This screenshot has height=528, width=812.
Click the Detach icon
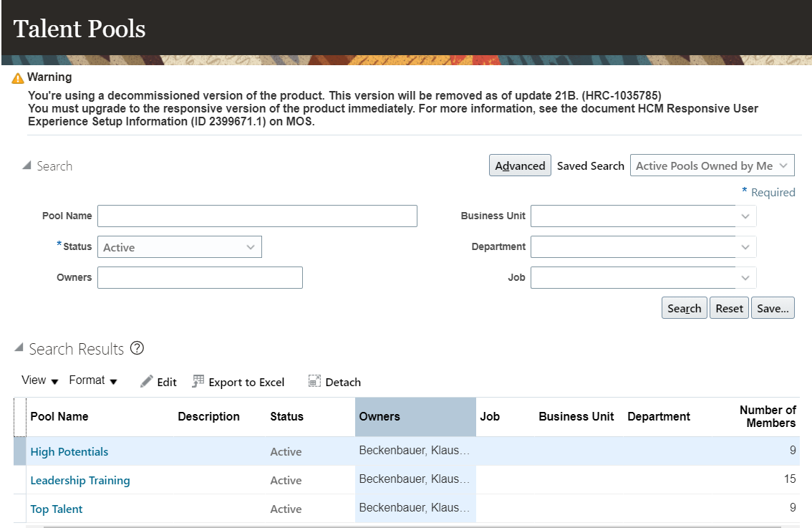pyautogui.click(x=314, y=381)
